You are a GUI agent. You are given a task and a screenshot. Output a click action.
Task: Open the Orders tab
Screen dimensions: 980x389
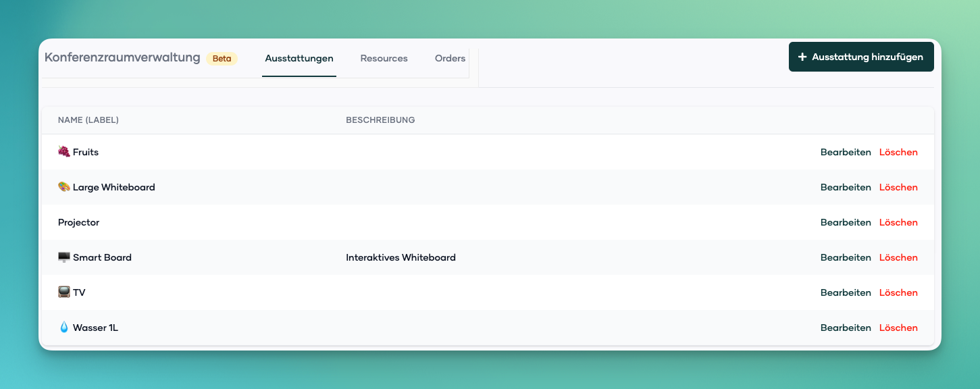[450, 59]
